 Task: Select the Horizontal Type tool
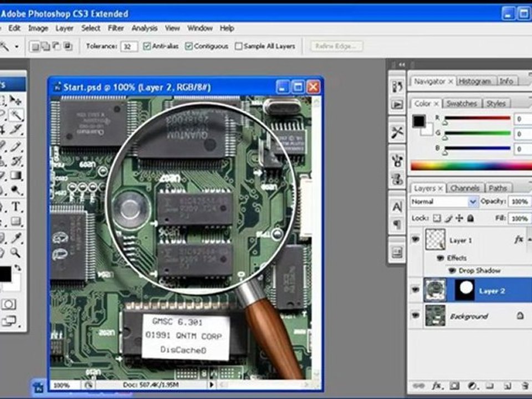click(16, 206)
